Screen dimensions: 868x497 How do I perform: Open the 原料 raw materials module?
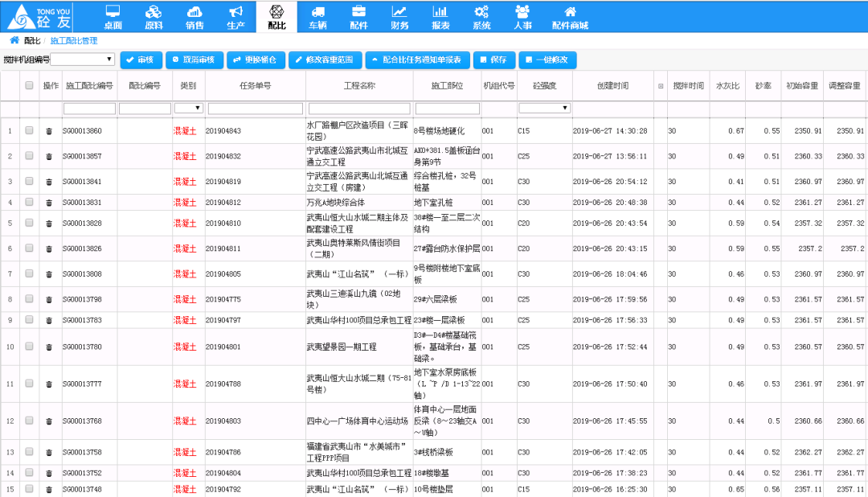coord(153,17)
